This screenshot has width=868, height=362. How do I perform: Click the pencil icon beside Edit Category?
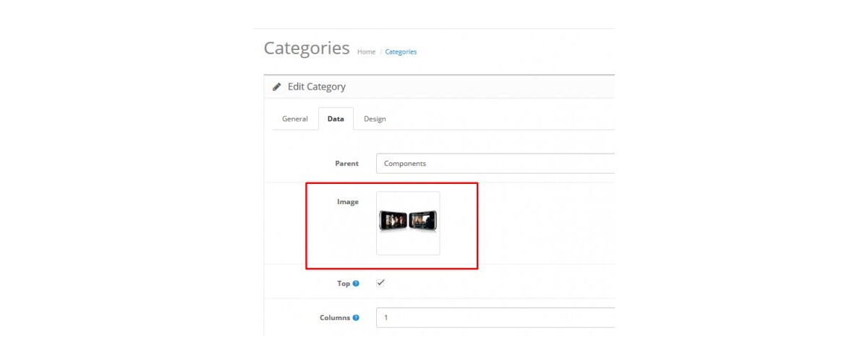click(x=277, y=87)
